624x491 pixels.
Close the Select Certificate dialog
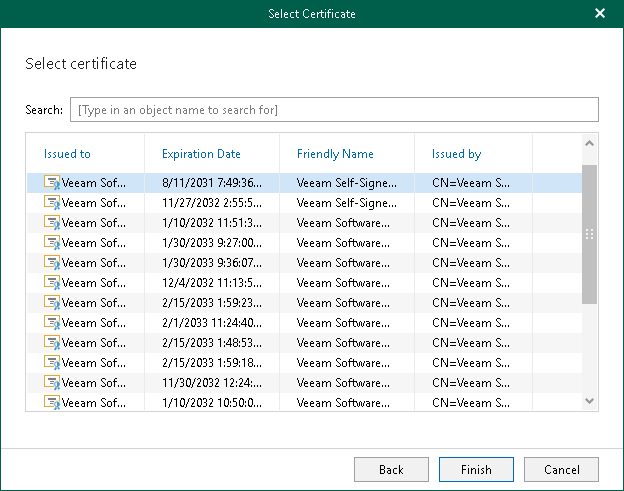[x=600, y=14]
